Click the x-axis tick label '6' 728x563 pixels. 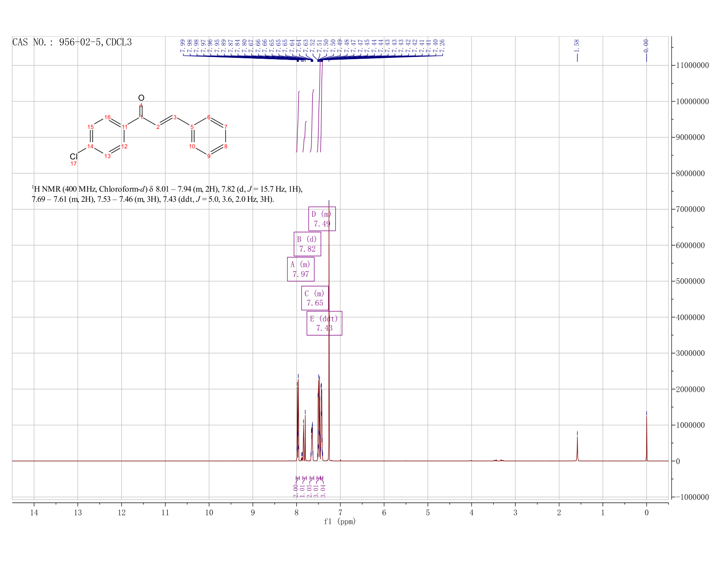[x=384, y=513]
